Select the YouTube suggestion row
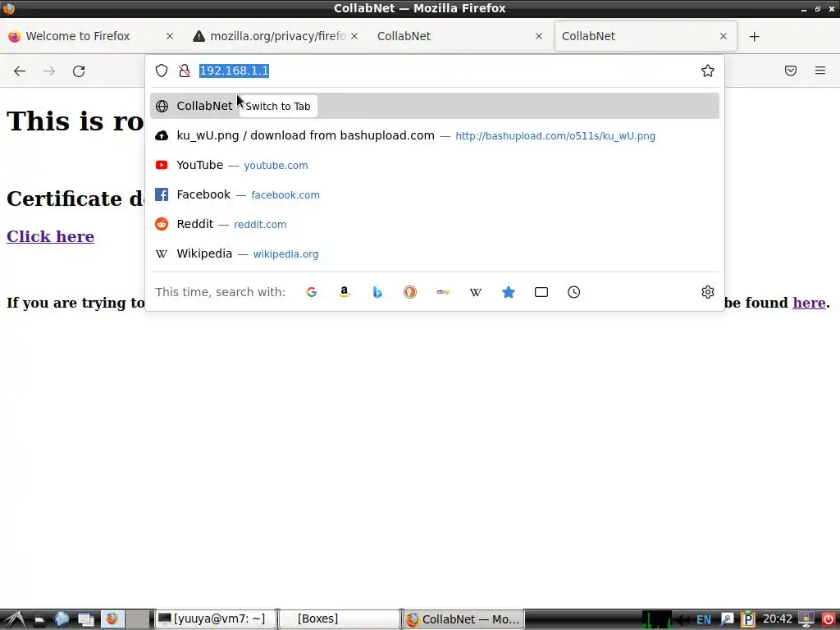The height and width of the screenshot is (630, 840). (435, 165)
